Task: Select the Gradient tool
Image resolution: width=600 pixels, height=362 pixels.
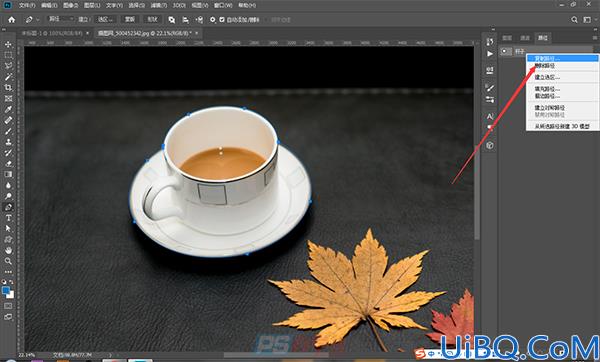Action: click(8, 174)
